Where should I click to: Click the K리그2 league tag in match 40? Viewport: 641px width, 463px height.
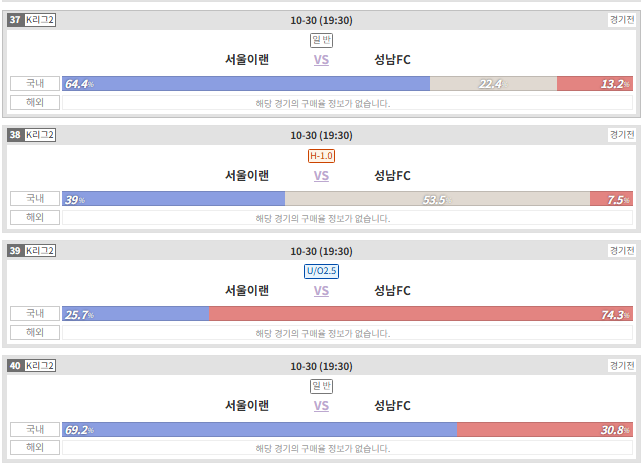coord(40,366)
